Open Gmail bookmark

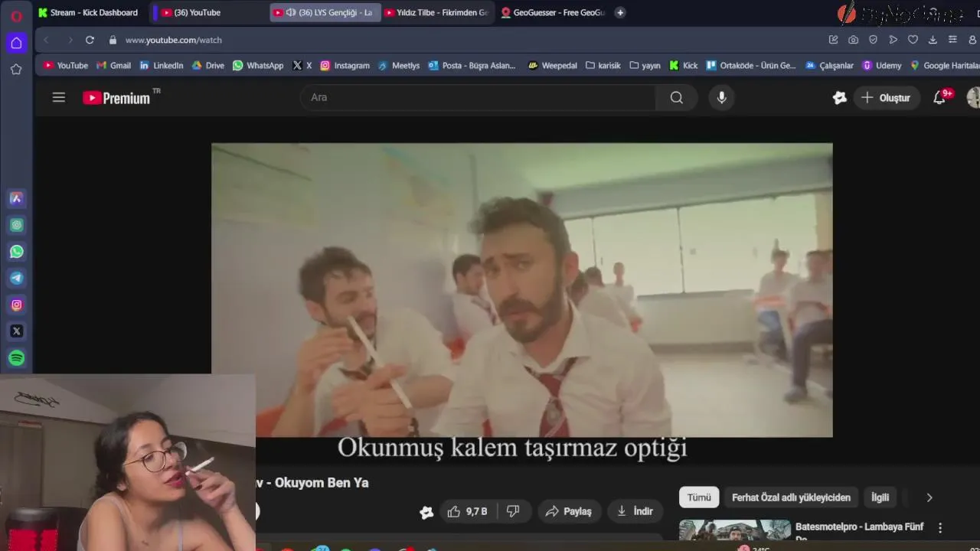[x=113, y=66]
